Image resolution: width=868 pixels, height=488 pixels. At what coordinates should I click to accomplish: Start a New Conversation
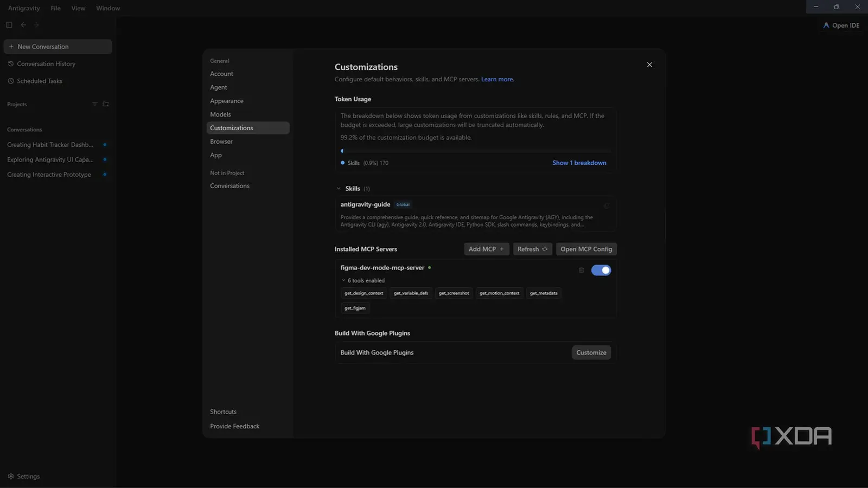click(x=58, y=47)
